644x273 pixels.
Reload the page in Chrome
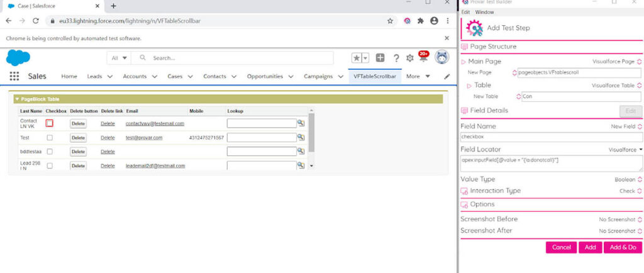35,21
